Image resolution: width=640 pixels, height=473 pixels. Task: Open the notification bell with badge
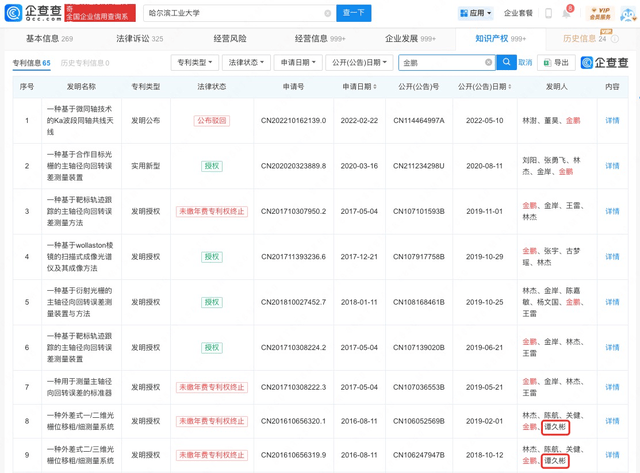click(567, 12)
